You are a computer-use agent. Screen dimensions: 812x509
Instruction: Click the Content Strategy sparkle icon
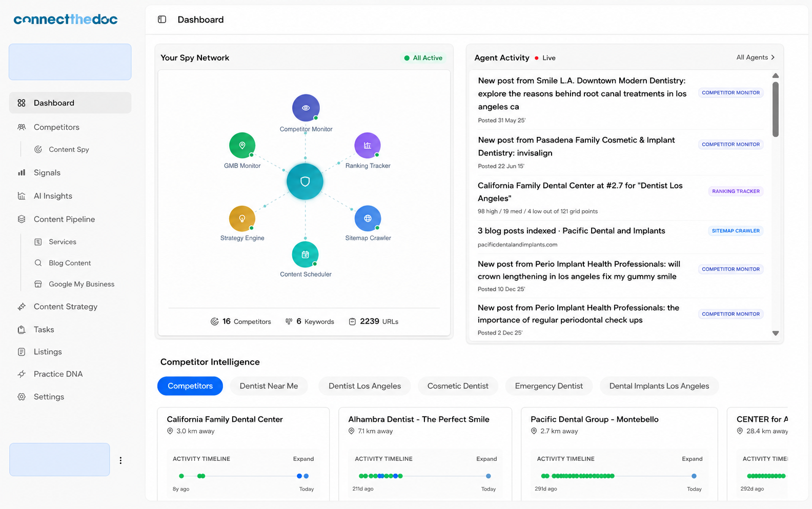[x=22, y=307]
